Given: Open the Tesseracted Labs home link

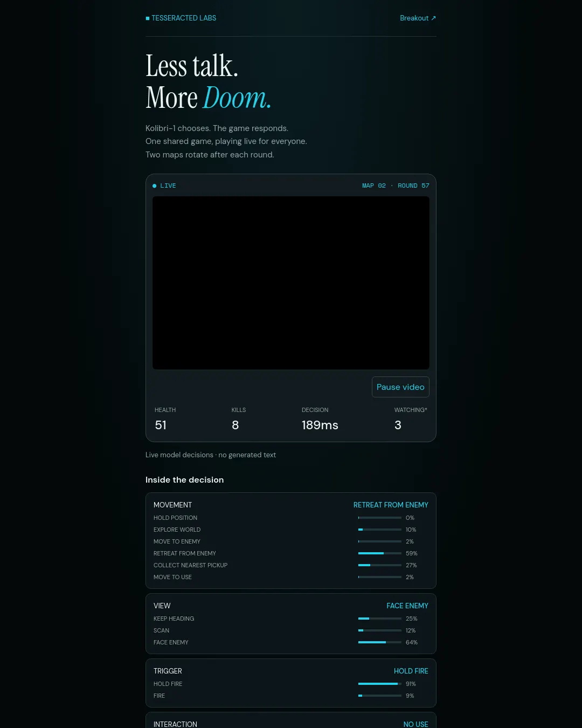Looking at the screenshot, I should (181, 18).
